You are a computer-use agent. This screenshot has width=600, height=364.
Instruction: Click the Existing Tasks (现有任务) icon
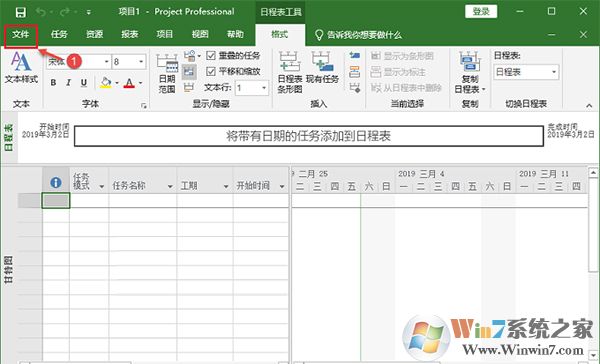tap(322, 68)
